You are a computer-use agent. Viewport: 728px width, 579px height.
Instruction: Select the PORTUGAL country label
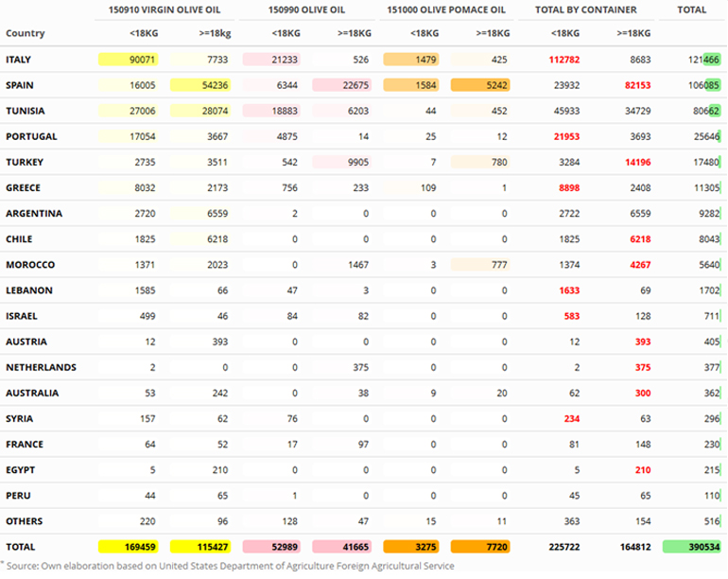(x=31, y=136)
